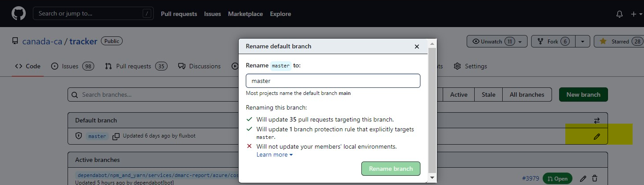Screen dimensions: 644x185
Task: Copy the master branch name via clipboard icon
Action: (116, 136)
